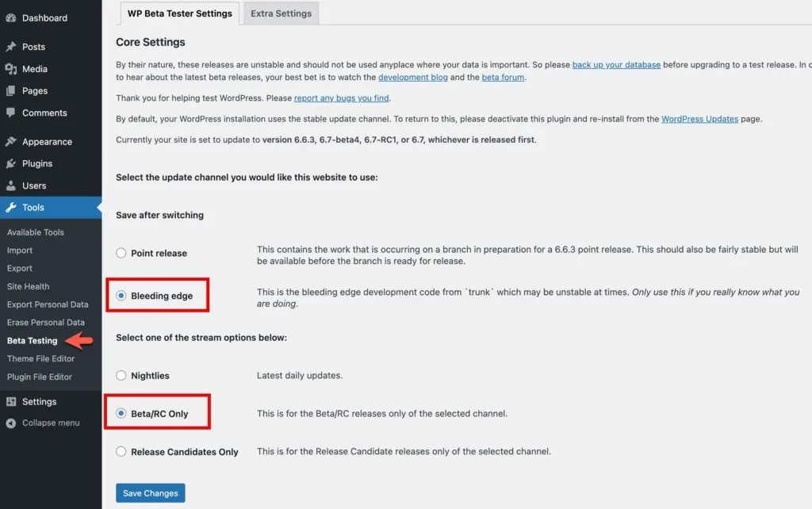Open the development blog link
Image resolution: width=812 pixels, height=509 pixels.
412,77
